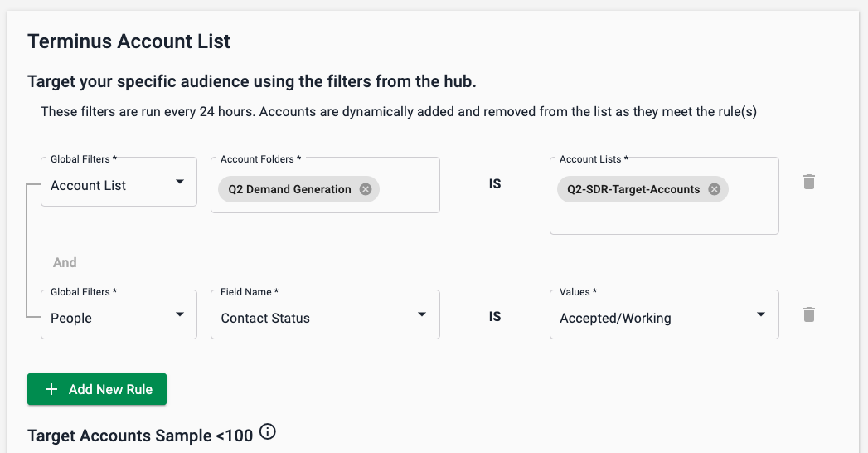Select the Q2-SDR-Target-Accounts chip text

pyautogui.click(x=633, y=189)
